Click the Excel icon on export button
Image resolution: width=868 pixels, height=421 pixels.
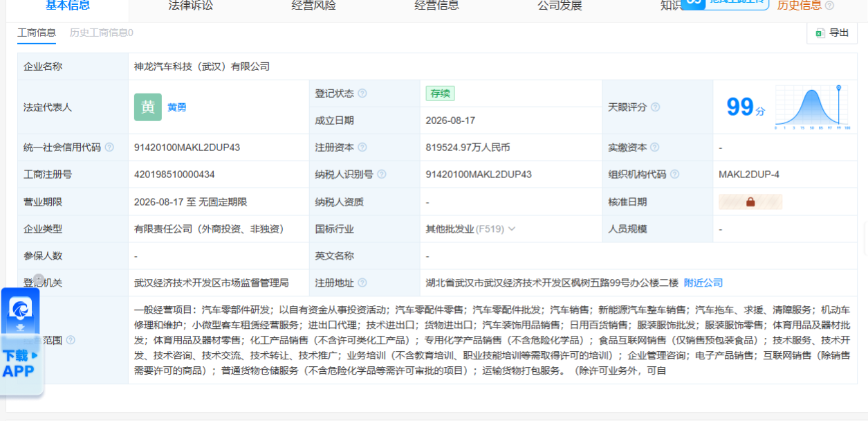pyautogui.click(x=820, y=33)
